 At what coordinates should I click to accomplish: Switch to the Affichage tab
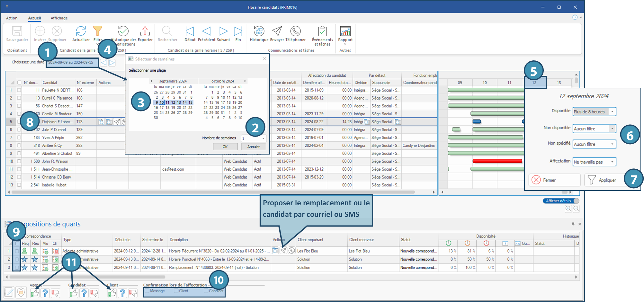(59, 18)
